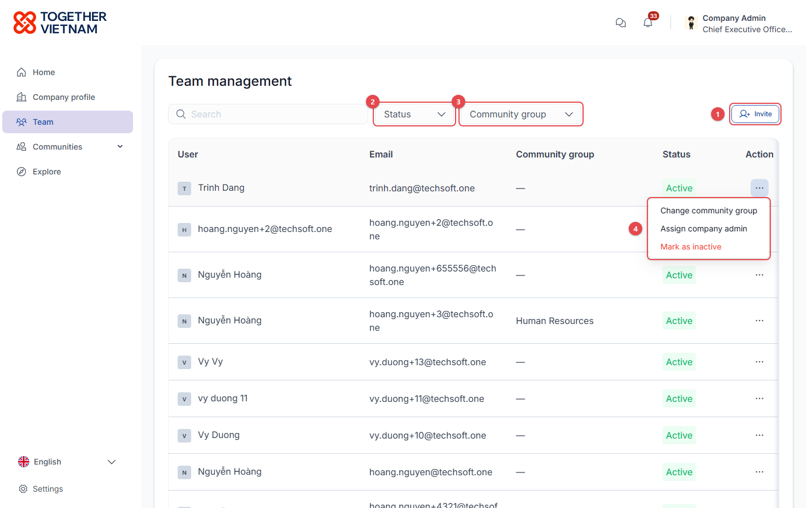Click the User column header
The width and height of the screenshot is (812, 508).
[x=188, y=154]
